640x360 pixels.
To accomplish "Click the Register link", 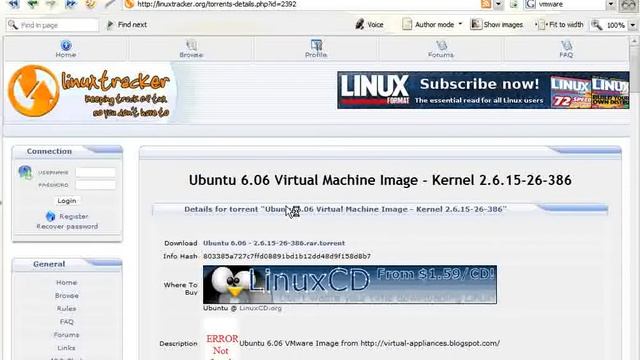I will pyautogui.click(x=73, y=216).
